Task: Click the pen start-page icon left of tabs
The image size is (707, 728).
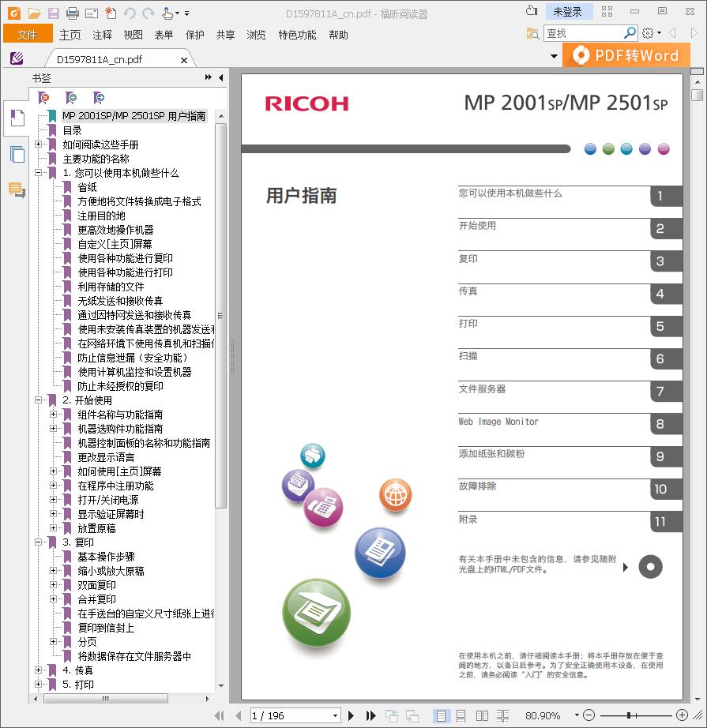Action: [17, 58]
